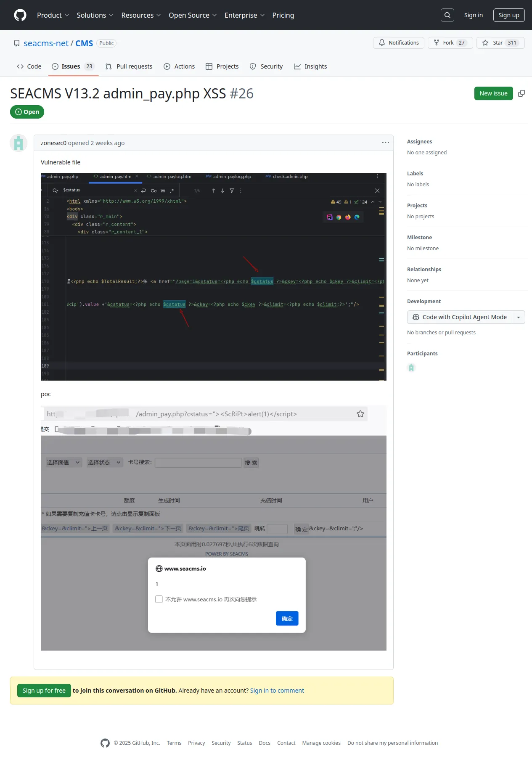The height and width of the screenshot is (757, 532).
Task: Click the GitHub footer logo
Action: [105, 743]
